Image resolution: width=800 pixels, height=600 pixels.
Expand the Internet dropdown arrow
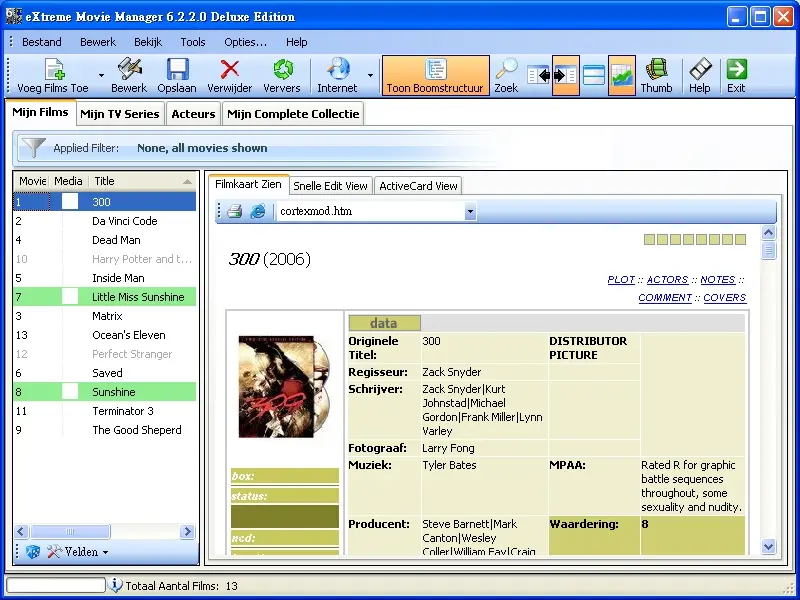(x=370, y=76)
